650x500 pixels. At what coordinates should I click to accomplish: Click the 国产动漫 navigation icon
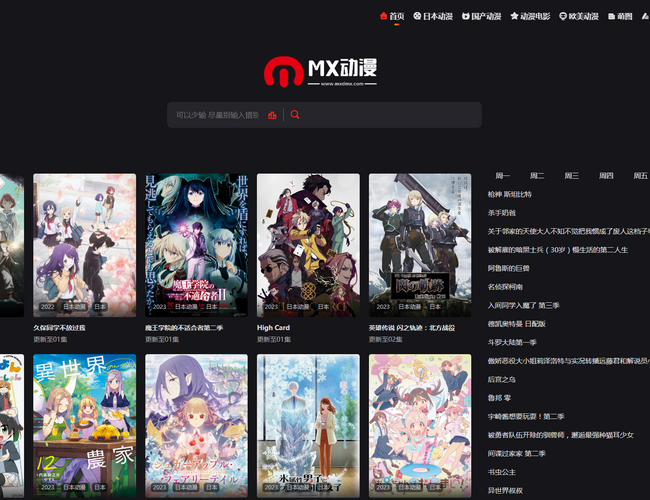465,16
